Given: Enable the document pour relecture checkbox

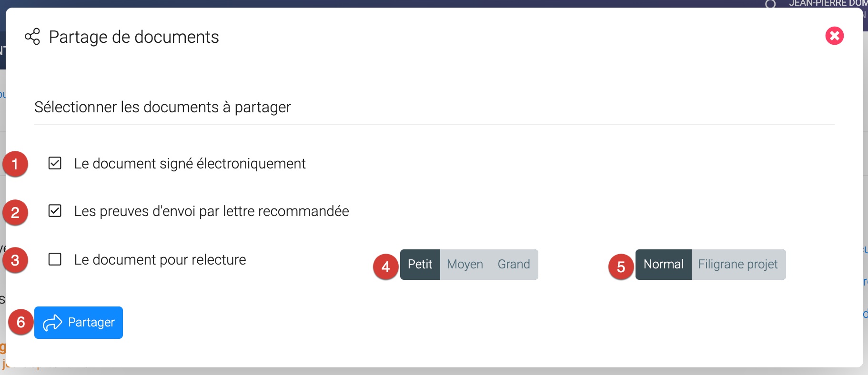Looking at the screenshot, I should (x=55, y=259).
